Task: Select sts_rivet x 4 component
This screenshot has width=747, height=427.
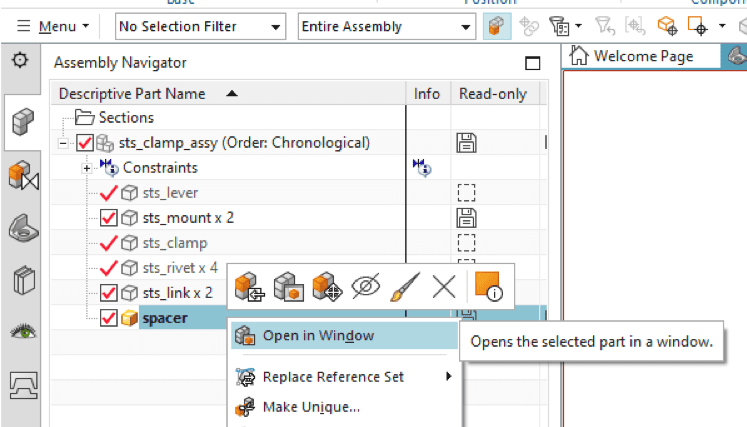Action: click(180, 268)
